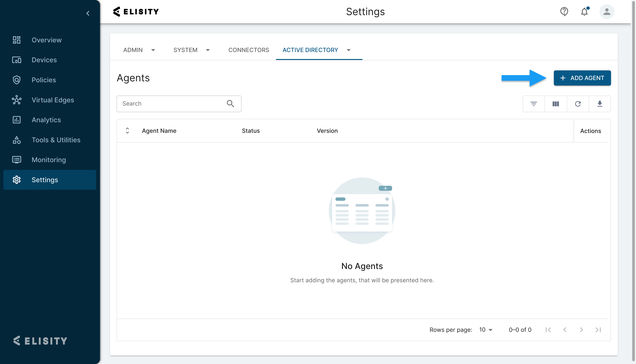Open the table filter icon
This screenshot has height=364, width=636.
click(x=534, y=104)
